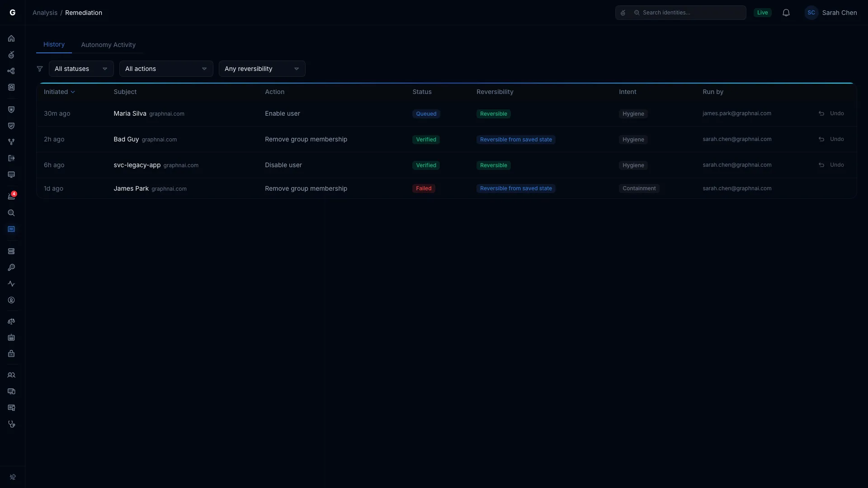
Task: Click the svc-legacy-app subject name
Action: [137, 165]
